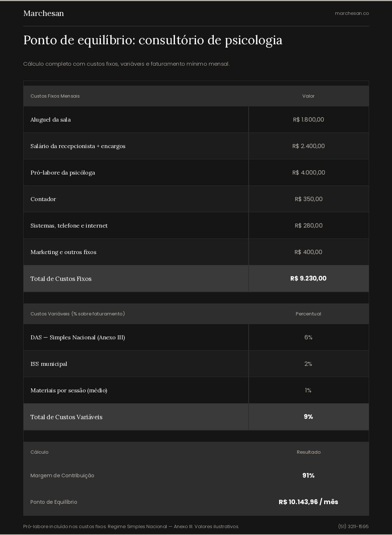The height and width of the screenshot is (535, 392).
Task: Click the R$ 2.400,00 recepcionista value
Action: [309, 146]
